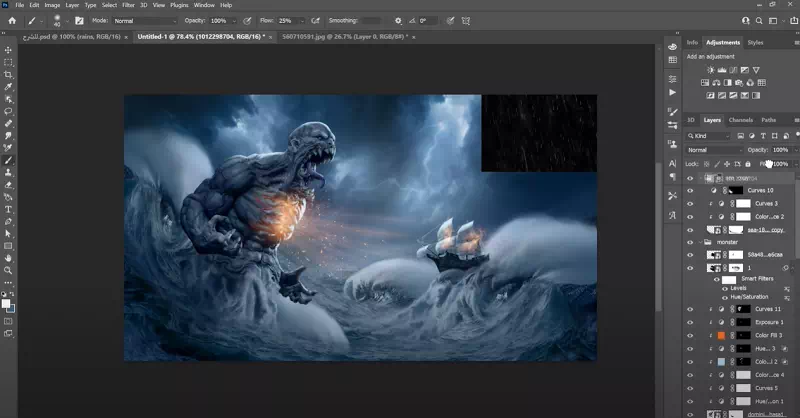Add a Photo Filter adjustment
The height and width of the screenshot is (418, 800).
[x=739, y=83]
